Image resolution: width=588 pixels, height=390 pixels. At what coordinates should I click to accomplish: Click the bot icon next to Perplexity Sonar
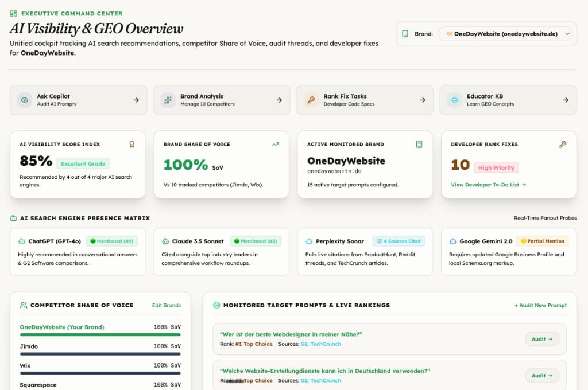(x=309, y=241)
